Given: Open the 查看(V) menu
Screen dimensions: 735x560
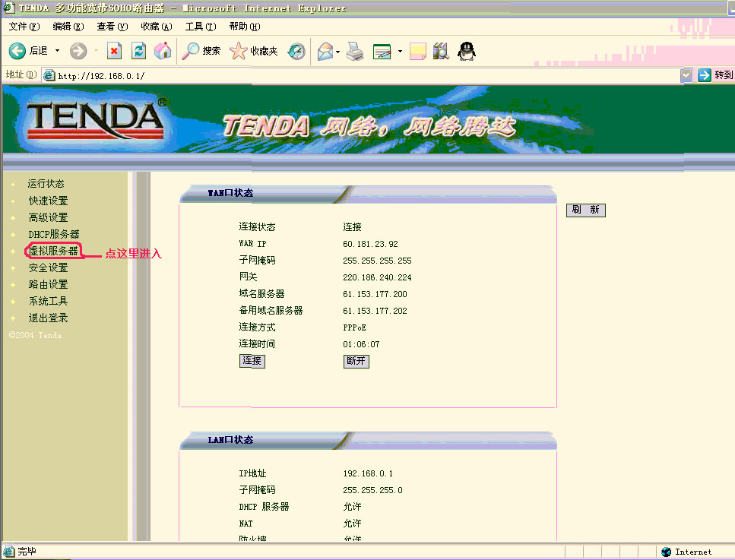Looking at the screenshot, I should pos(112,27).
